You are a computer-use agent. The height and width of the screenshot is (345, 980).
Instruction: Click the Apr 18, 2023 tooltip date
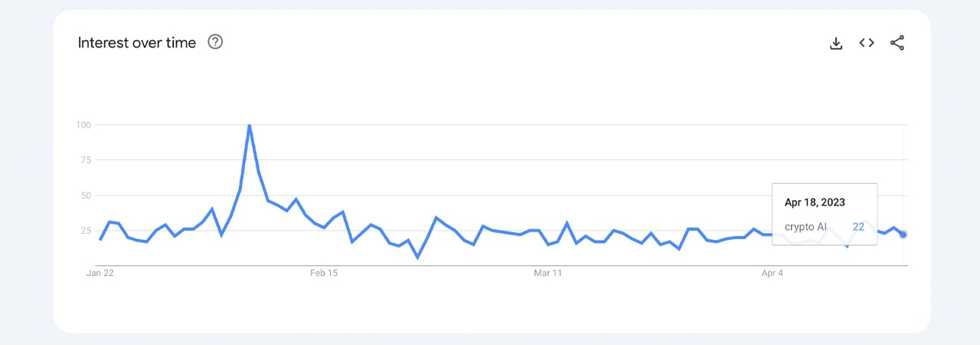coord(815,202)
